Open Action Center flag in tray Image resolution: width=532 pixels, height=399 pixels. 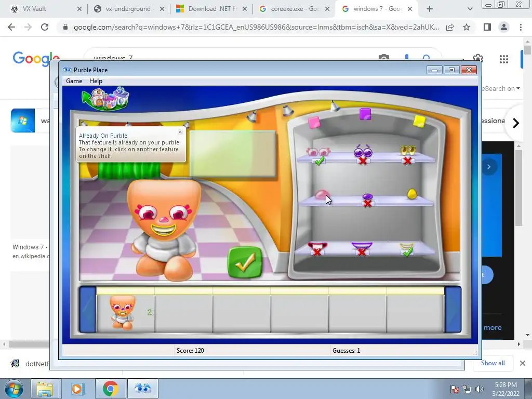coord(454,389)
